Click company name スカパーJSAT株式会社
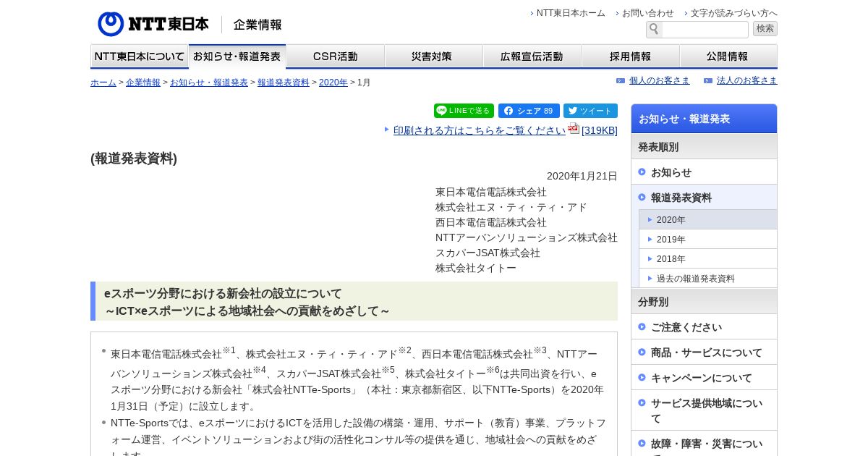This screenshot has width=868, height=456. pos(488,253)
